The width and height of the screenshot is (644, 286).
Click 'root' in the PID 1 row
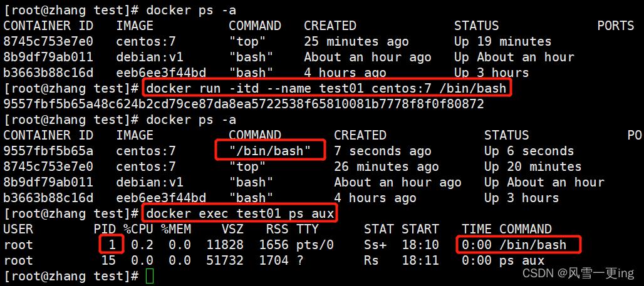point(18,245)
